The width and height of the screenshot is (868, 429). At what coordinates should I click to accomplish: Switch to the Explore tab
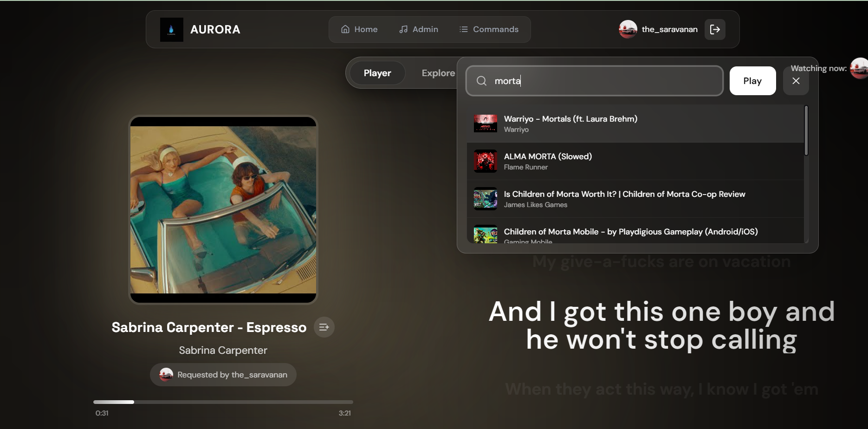coord(438,73)
